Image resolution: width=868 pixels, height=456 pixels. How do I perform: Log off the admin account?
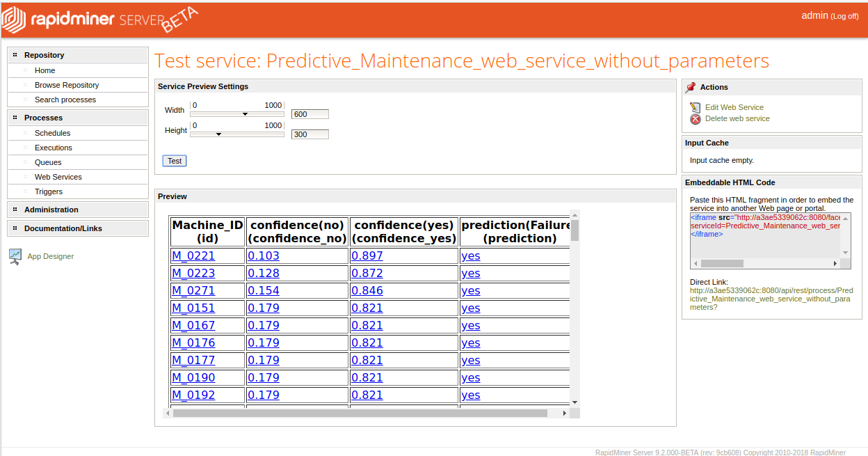coord(844,16)
